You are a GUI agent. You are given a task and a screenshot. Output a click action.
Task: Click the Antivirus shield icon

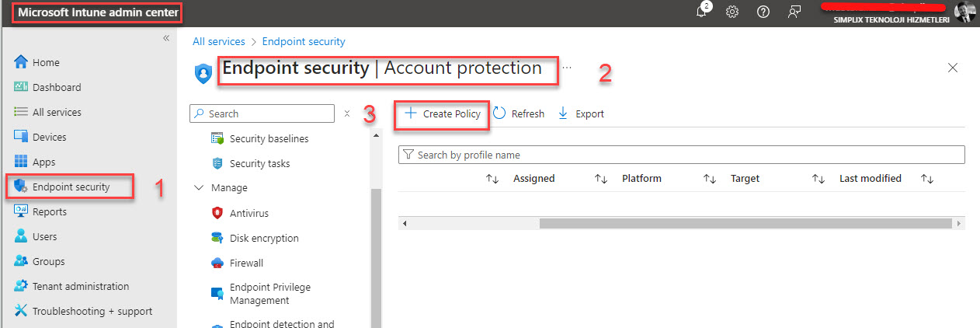[217, 213]
